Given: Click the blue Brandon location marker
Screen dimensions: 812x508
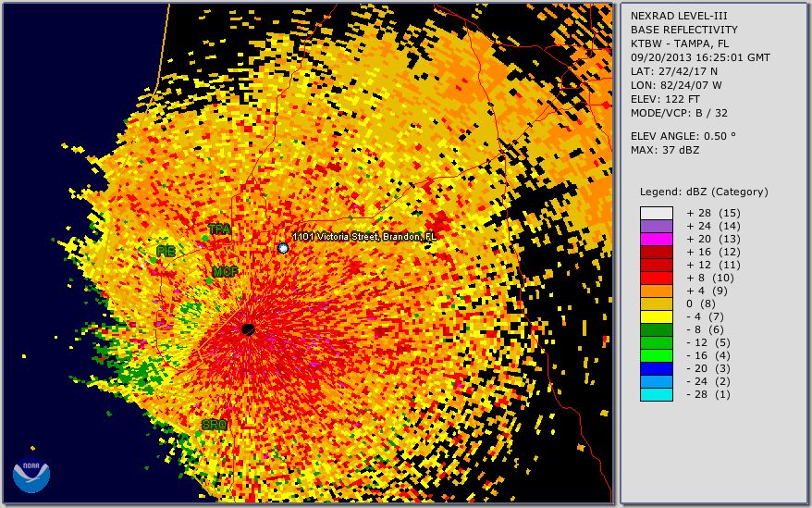Looking at the screenshot, I should (283, 248).
